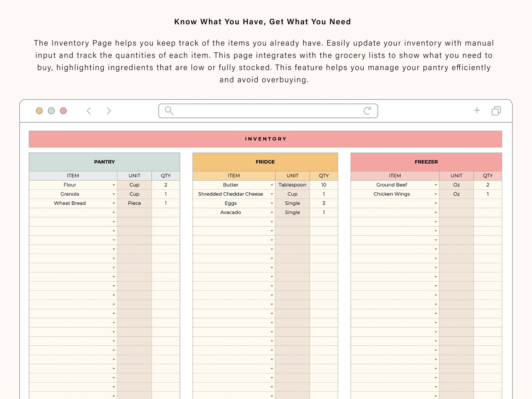The height and width of the screenshot is (399, 532).
Task: Select the PANTRY section header
Action: coord(104,162)
